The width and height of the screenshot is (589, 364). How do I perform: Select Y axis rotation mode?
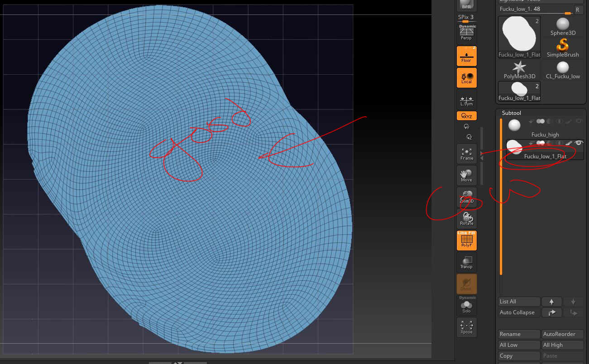coord(467,127)
